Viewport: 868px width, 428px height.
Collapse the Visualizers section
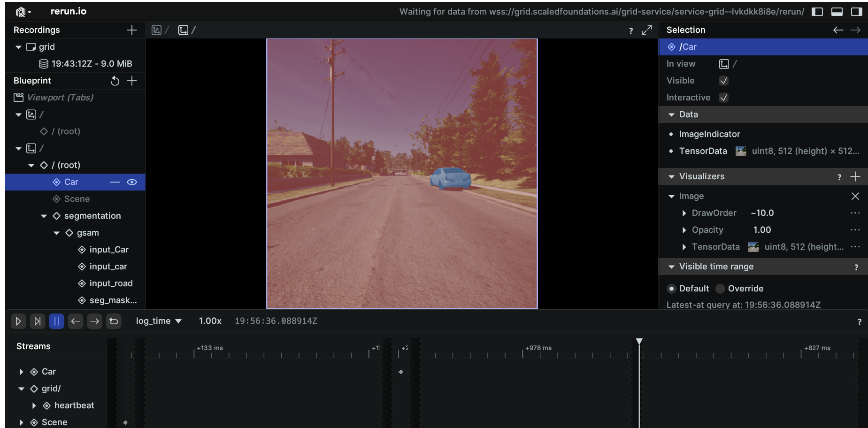click(671, 176)
